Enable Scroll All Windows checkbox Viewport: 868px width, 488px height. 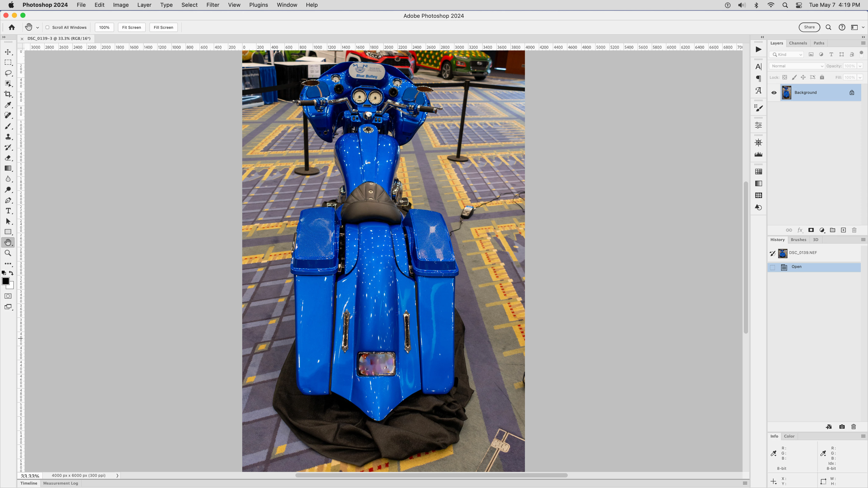(47, 28)
